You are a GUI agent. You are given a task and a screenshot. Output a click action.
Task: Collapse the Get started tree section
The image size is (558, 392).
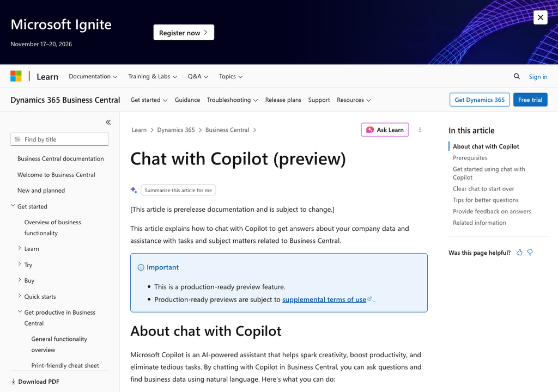point(13,206)
